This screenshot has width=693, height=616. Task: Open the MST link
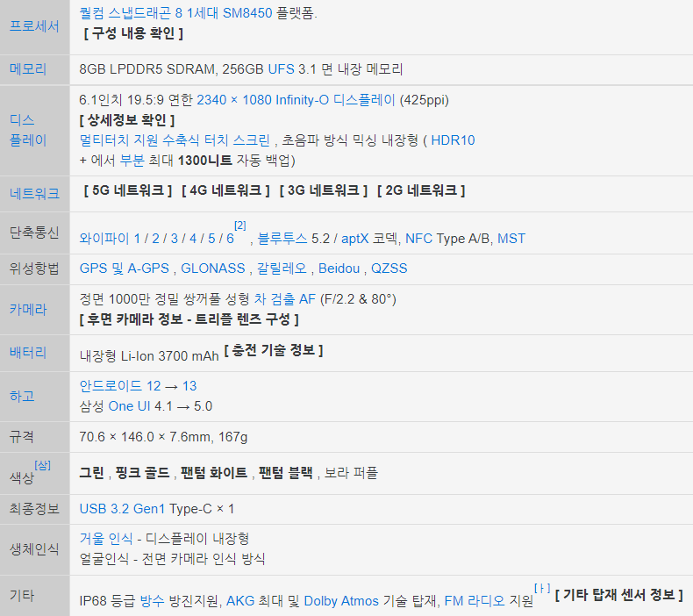511,239
